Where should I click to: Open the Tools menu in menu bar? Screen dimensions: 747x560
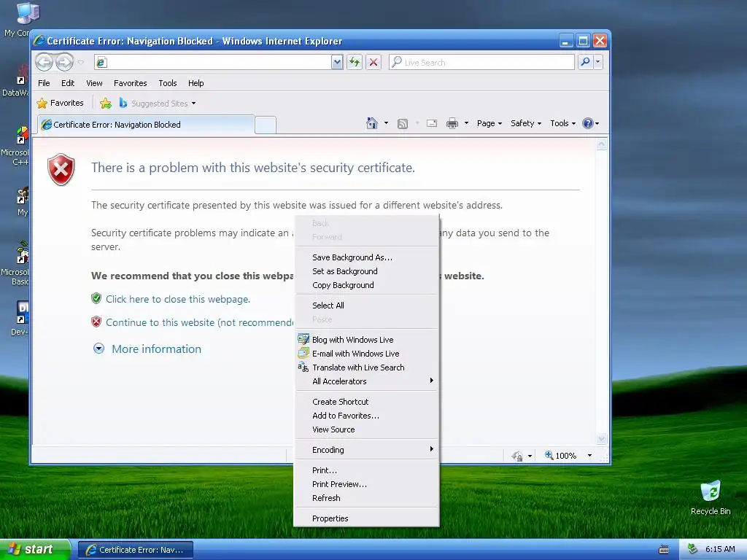[x=168, y=83]
